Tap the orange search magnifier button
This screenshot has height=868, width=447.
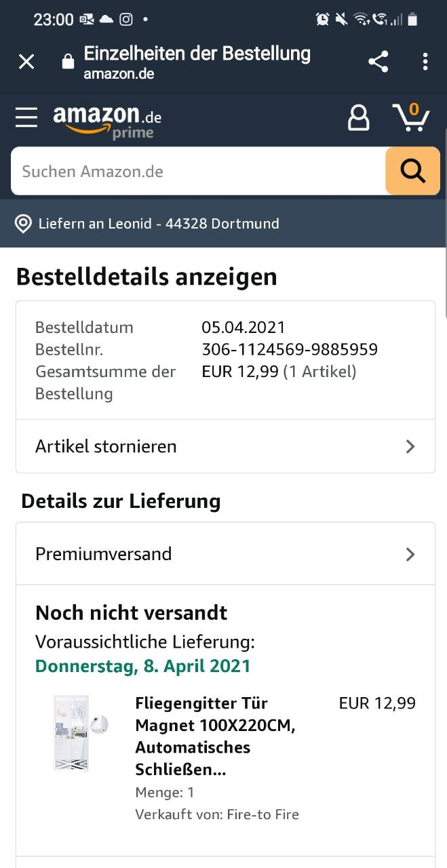412,171
